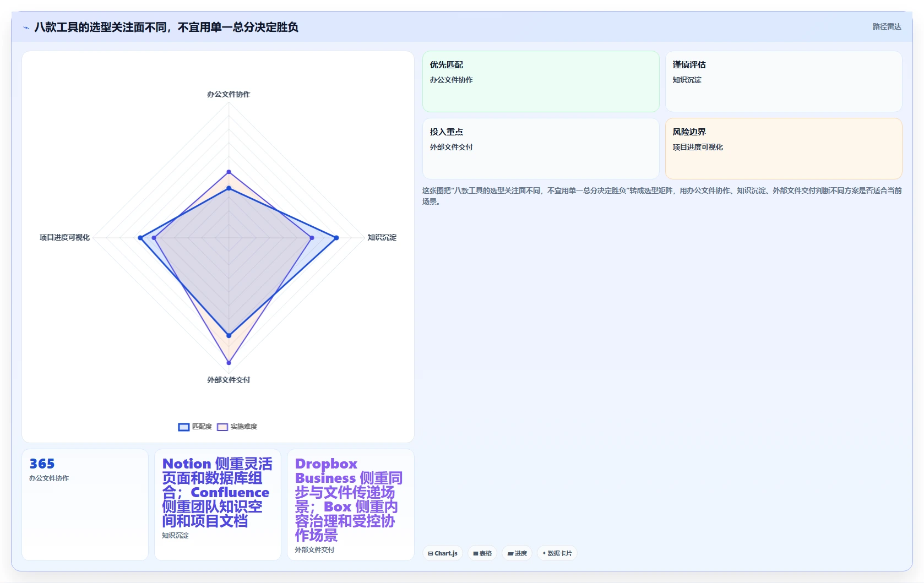Select 实施难度 data point on 知识沉淀 axis
924x583 pixels.
tap(312, 238)
